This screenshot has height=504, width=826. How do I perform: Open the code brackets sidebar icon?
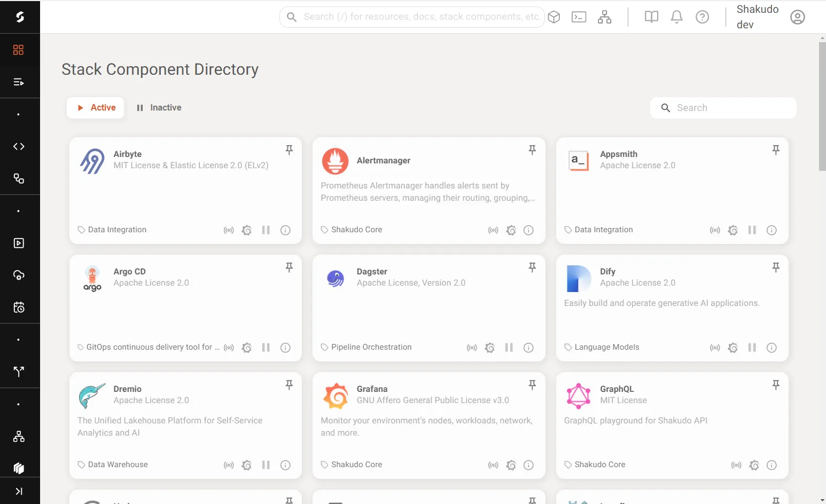pyautogui.click(x=19, y=146)
